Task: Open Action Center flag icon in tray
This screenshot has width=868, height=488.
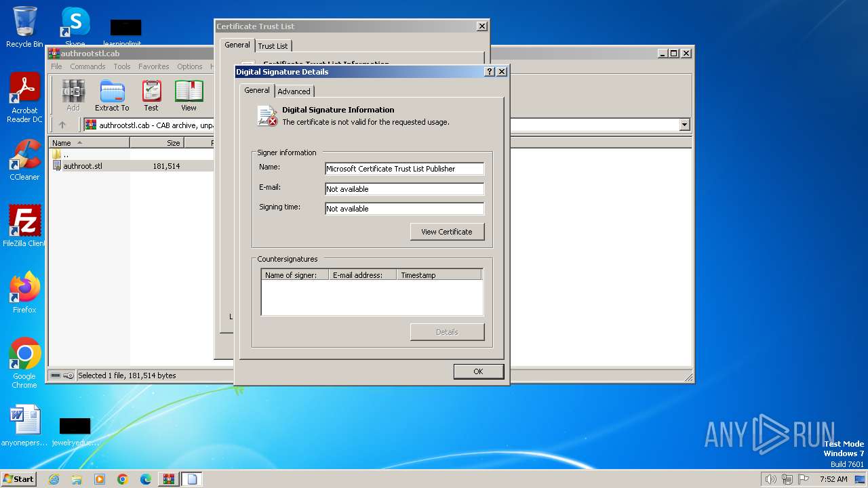Action: 804,479
